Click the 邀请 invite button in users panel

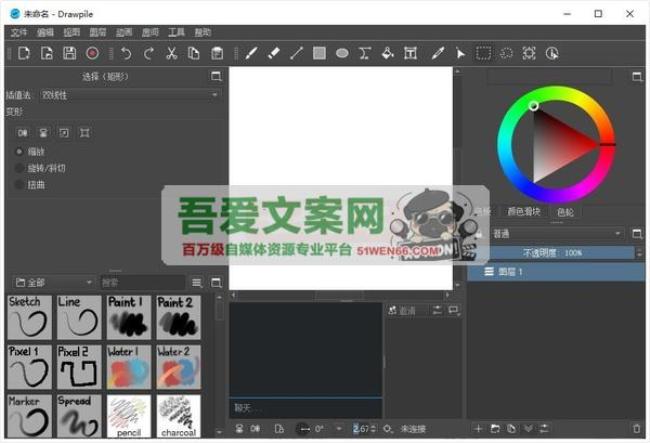pyautogui.click(x=407, y=310)
